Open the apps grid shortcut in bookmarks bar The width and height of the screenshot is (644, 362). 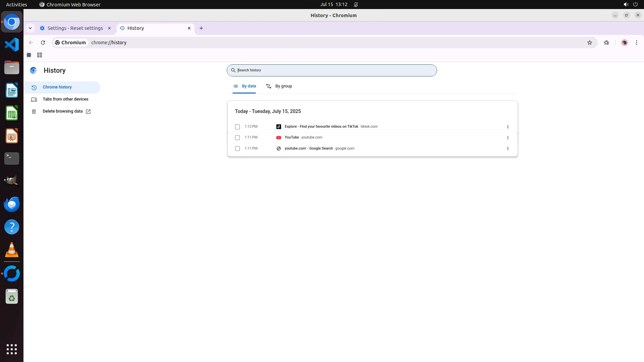click(40, 55)
